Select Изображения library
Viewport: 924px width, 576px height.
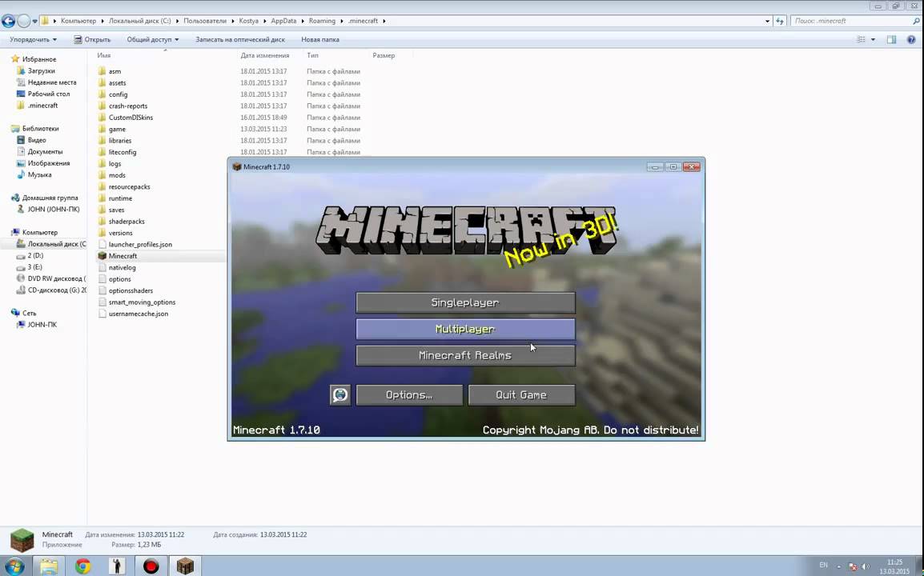[48, 163]
